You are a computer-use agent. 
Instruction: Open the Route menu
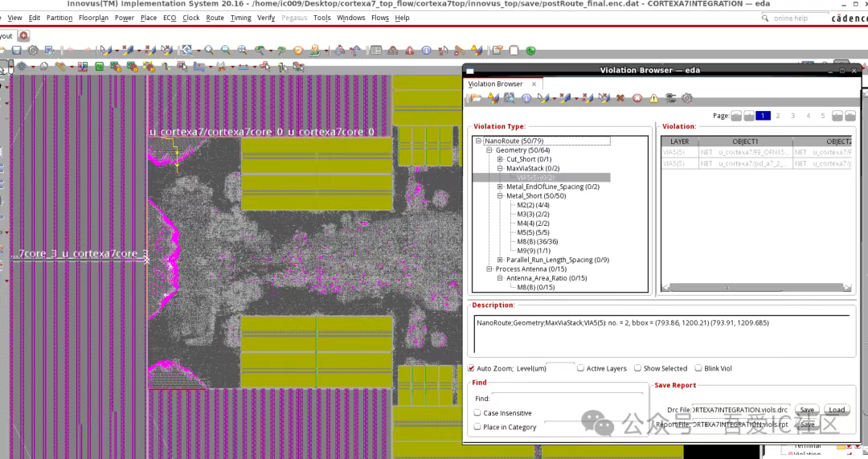click(215, 18)
